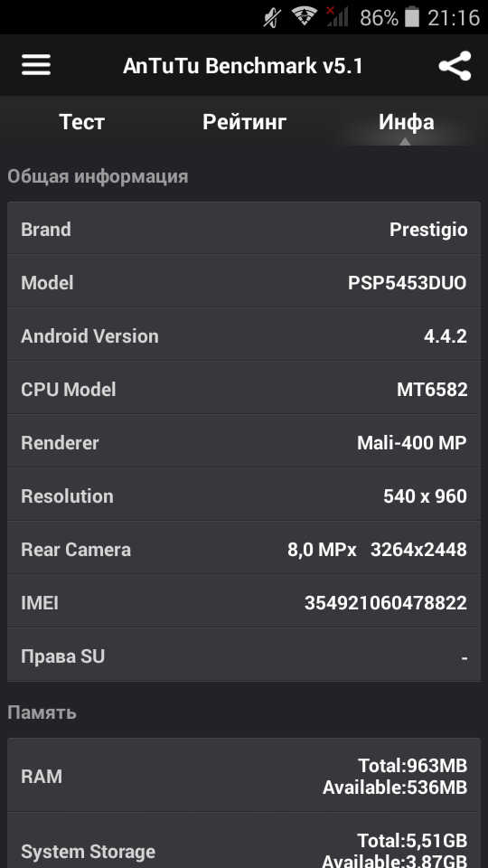Tap the muted sound status icon
Screen dimensions: 488x868
pos(272,18)
